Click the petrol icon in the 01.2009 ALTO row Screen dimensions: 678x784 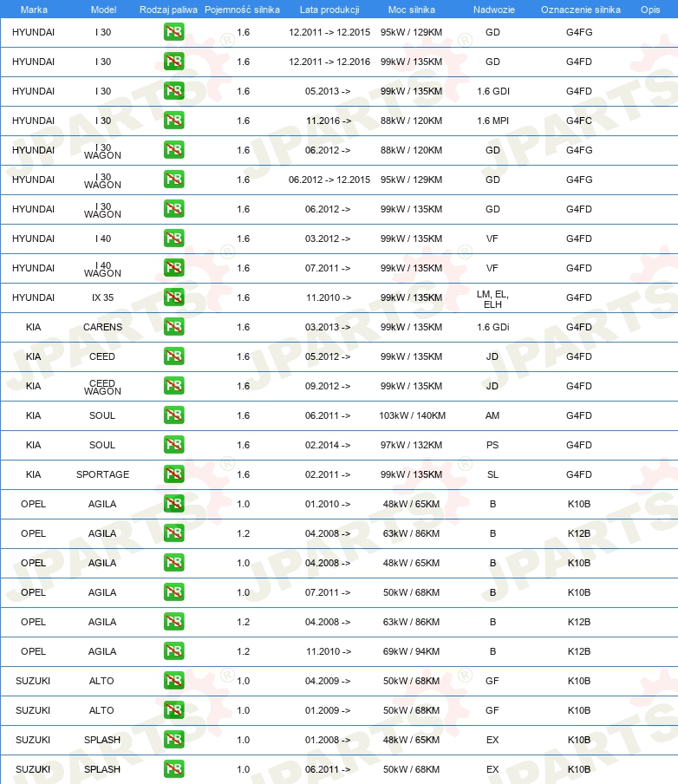[173, 710]
